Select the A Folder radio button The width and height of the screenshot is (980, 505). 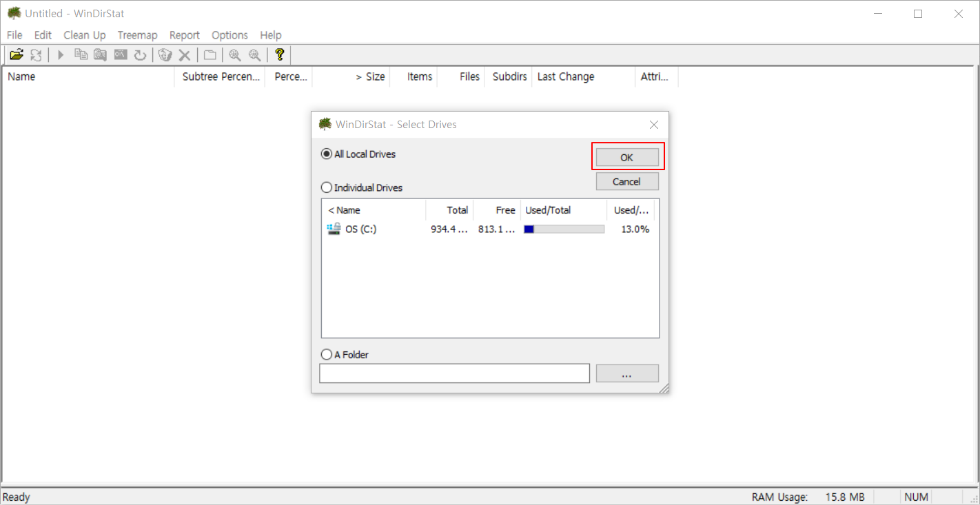pyautogui.click(x=327, y=355)
